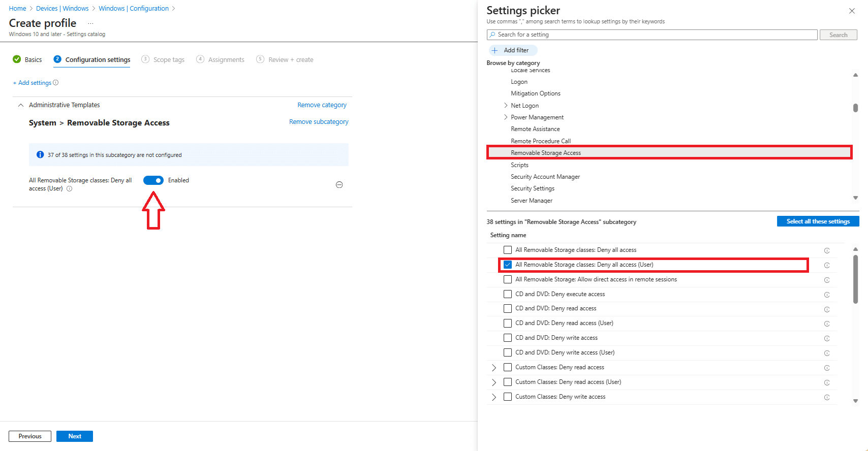Click the Add filter plus icon
This screenshot has height=451, width=868.
[x=494, y=50]
